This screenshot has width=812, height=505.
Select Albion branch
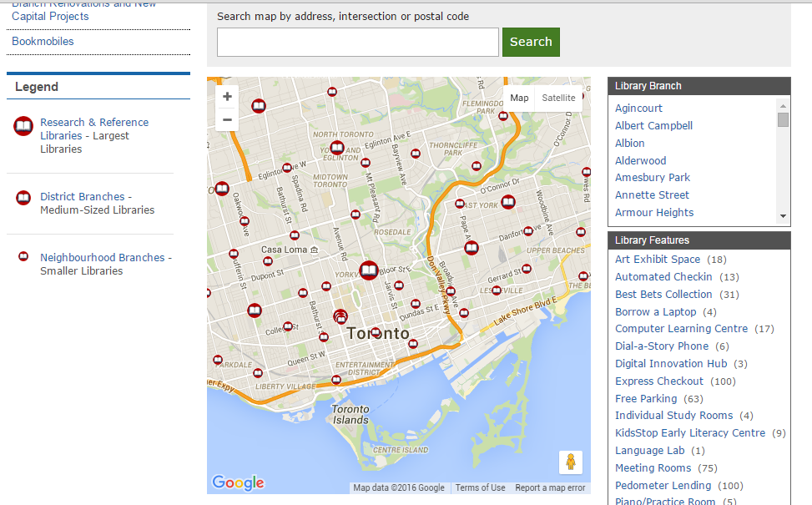click(630, 143)
